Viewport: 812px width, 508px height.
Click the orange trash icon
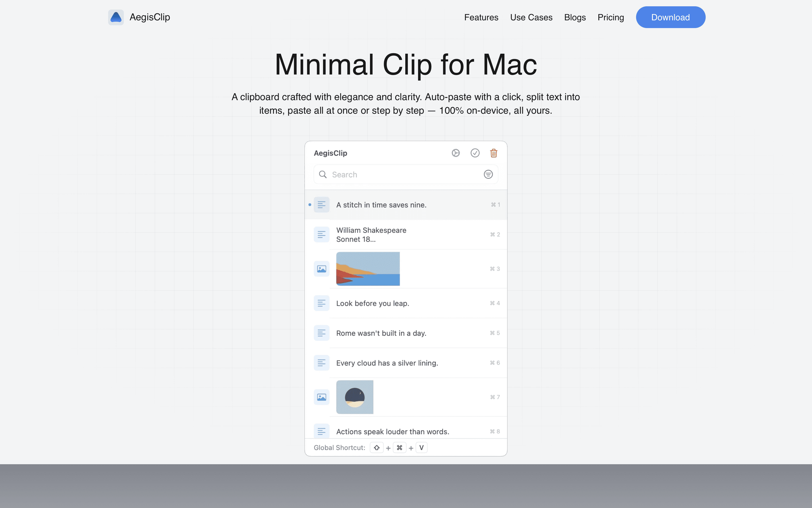[493, 153]
